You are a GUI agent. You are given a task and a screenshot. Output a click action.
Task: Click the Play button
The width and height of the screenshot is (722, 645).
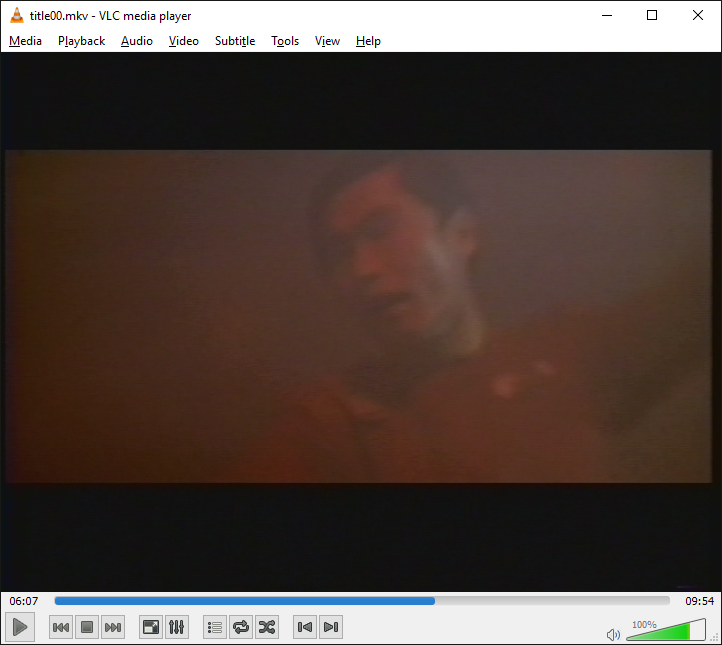19,627
